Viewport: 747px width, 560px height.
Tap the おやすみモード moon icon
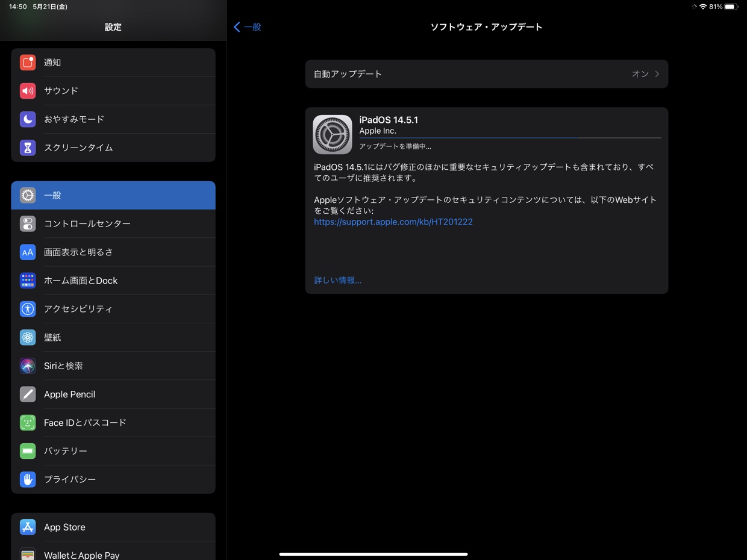(28, 119)
